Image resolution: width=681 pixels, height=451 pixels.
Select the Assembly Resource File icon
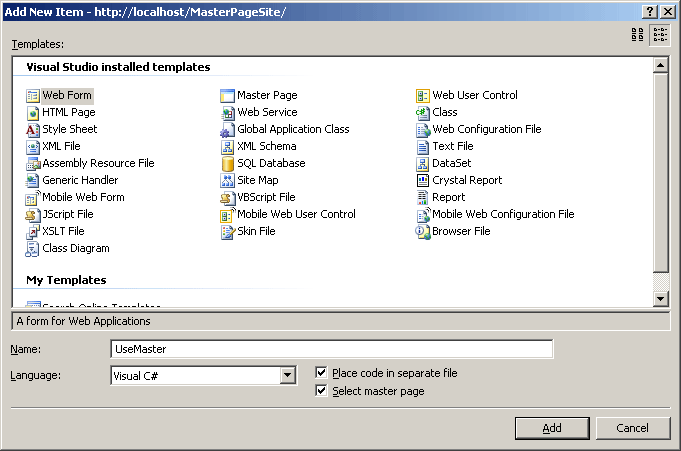[x=33, y=164]
